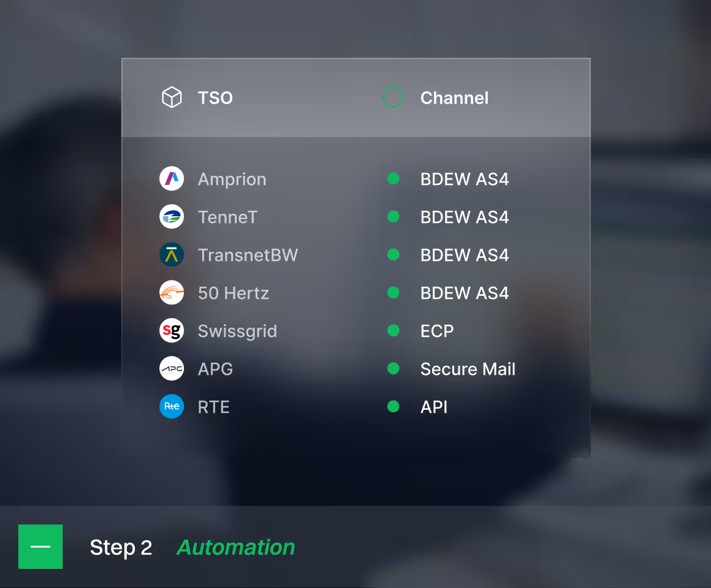Click the Amprion company logo
Viewport: 711px width, 588px height.
[x=172, y=179]
